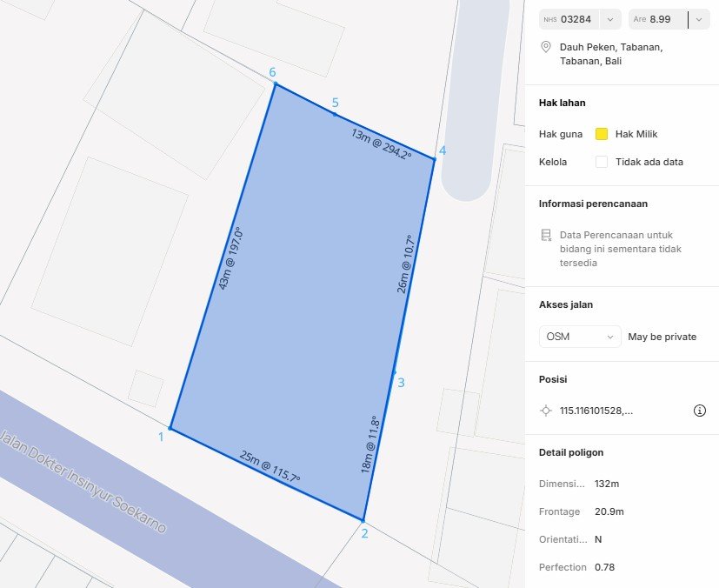This screenshot has width=719, height=588.
Task: Click the empty Kelola swatch box
Action: coord(601,162)
